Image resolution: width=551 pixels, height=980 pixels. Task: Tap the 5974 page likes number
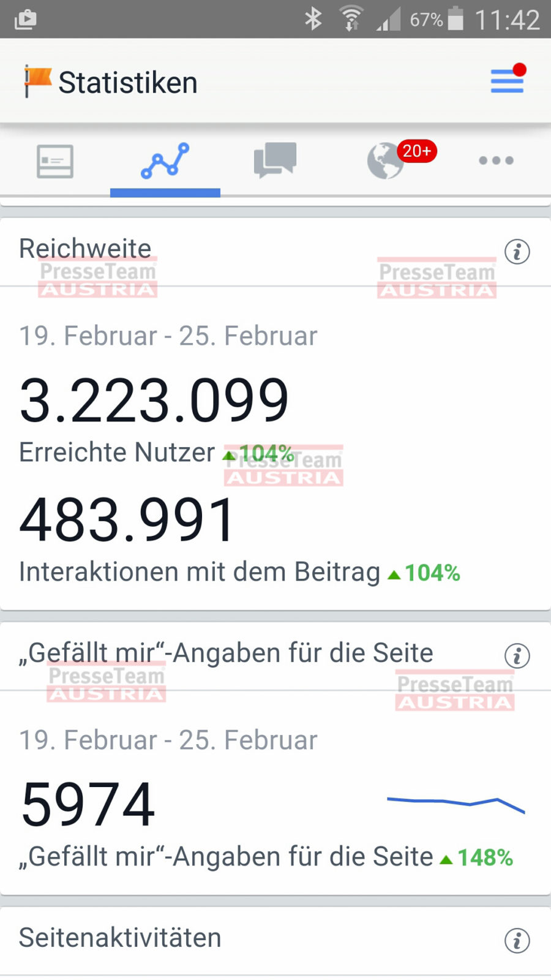[x=88, y=804]
